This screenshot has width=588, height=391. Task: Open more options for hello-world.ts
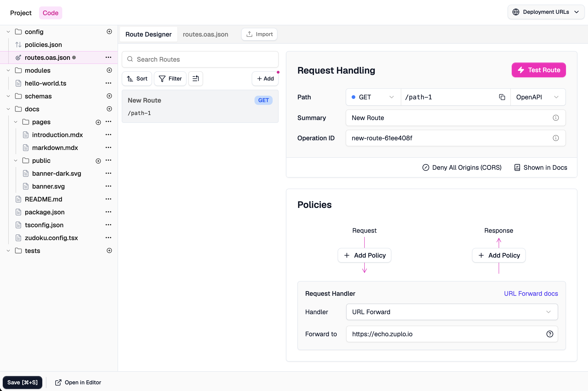tap(108, 83)
